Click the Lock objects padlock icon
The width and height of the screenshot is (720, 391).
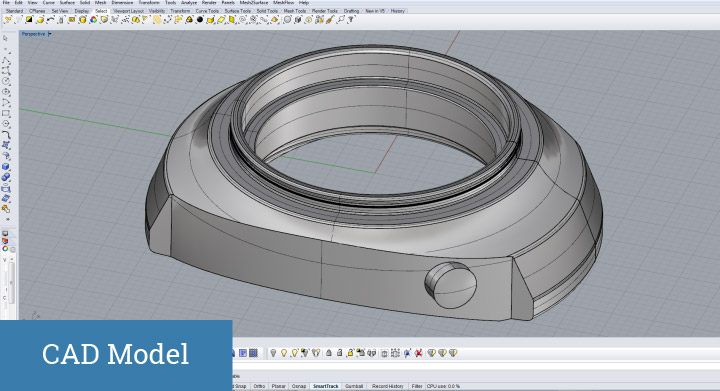click(329, 353)
